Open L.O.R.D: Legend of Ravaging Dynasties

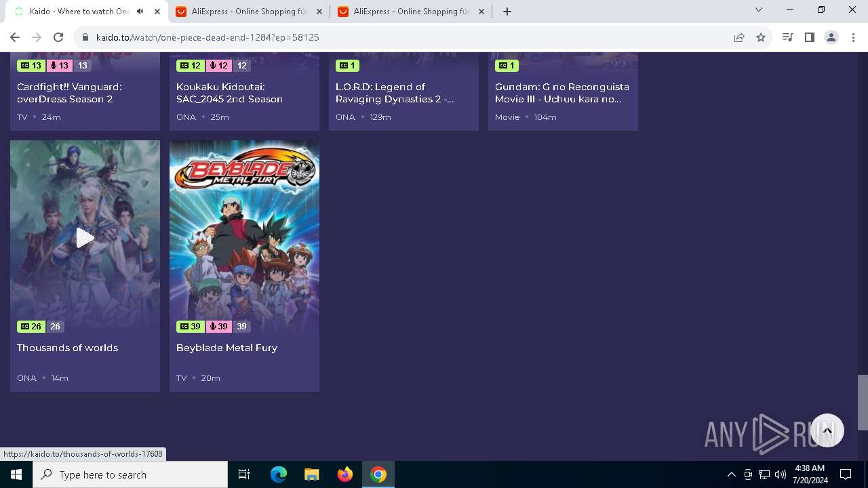coord(395,93)
